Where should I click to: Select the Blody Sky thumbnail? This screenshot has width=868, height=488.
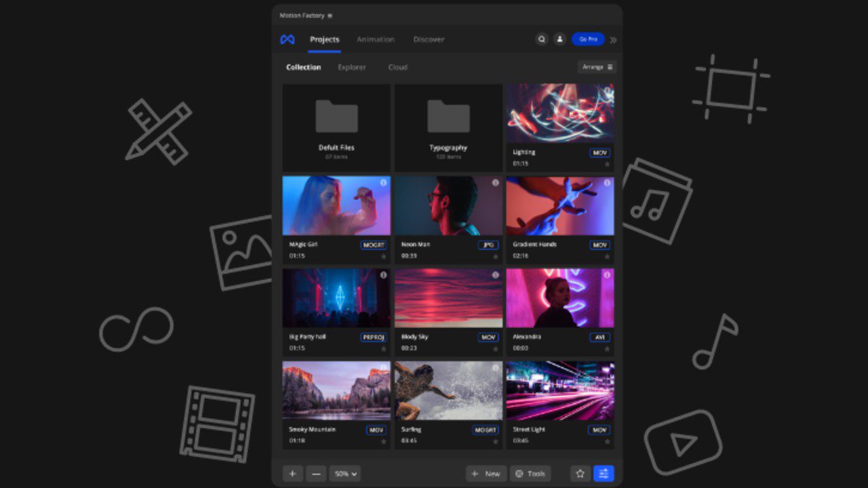(x=448, y=298)
